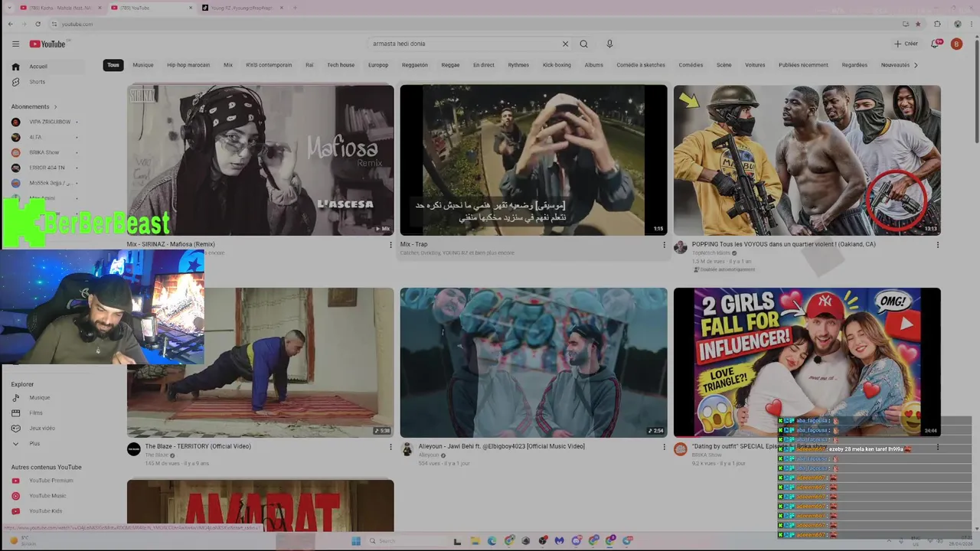
Task: Clear the search box with the X
Action: click(565, 44)
